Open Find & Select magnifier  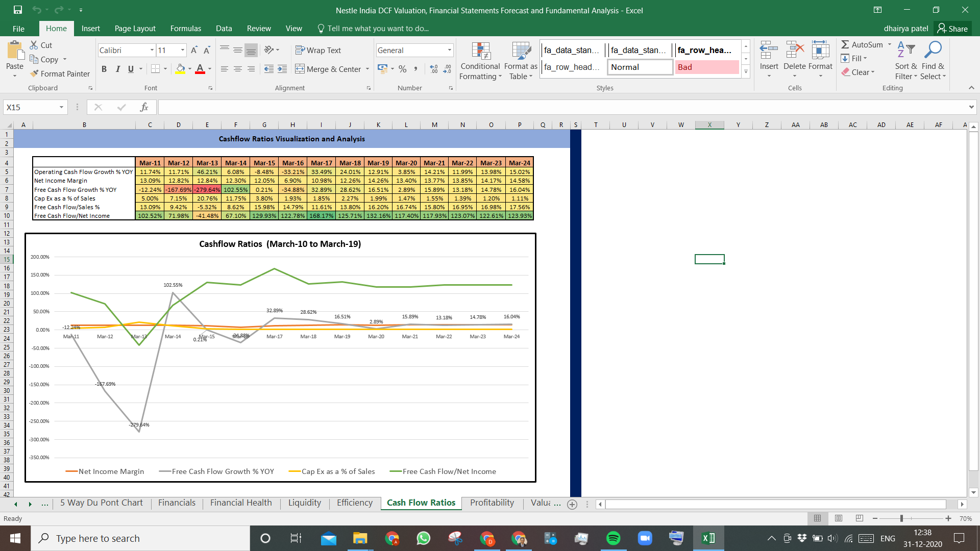[933, 60]
